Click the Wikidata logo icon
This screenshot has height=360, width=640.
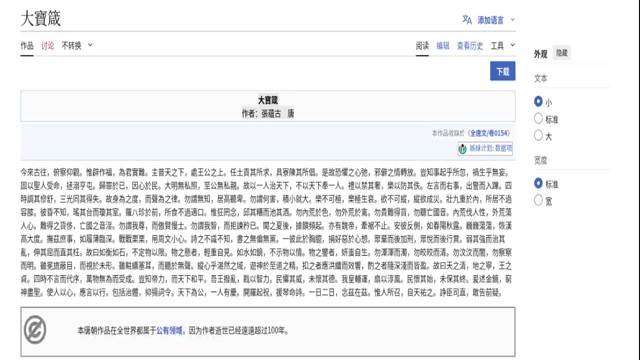pyautogui.click(x=462, y=149)
